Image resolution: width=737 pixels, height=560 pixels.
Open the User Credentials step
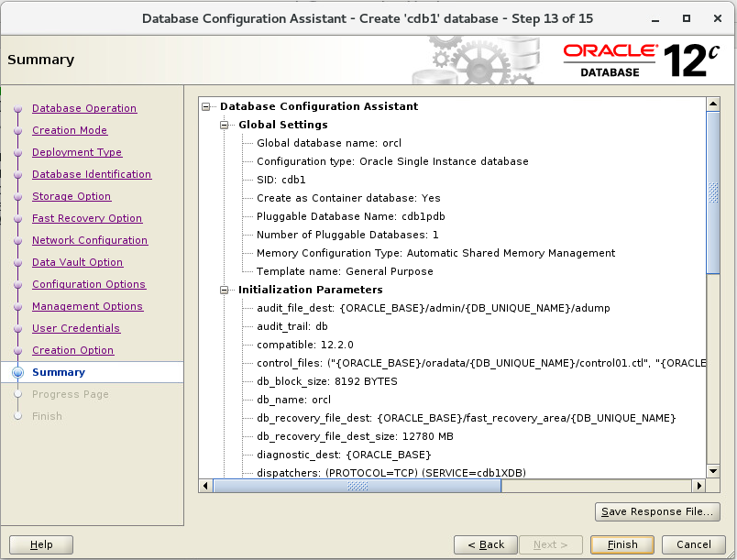pyautogui.click(x=76, y=328)
